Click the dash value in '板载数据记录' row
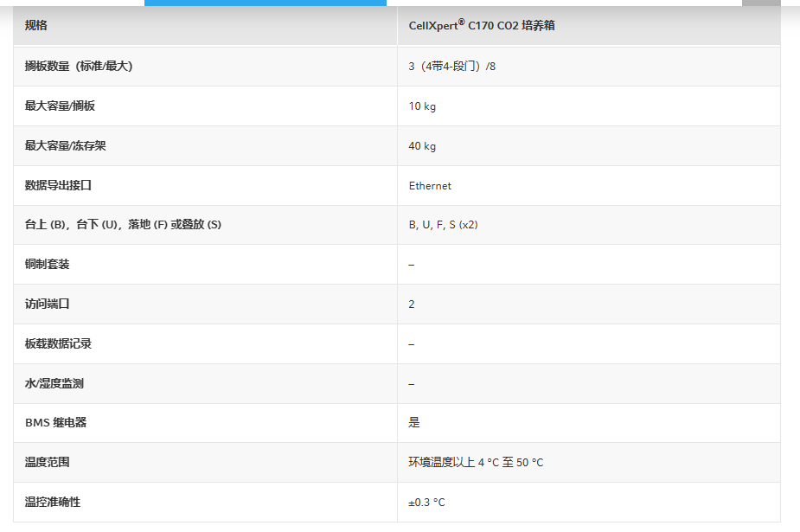This screenshot has height=532, width=800. (x=411, y=344)
